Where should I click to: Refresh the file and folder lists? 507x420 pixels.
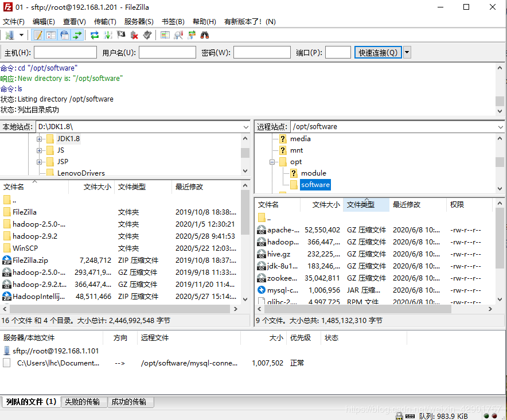click(x=95, y=35)
